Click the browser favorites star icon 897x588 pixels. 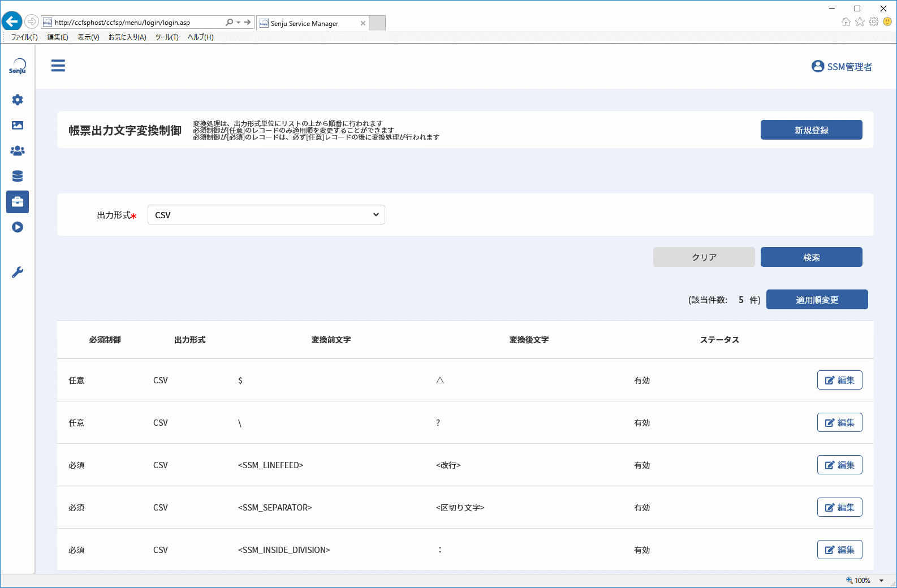[x=860, y=22]
